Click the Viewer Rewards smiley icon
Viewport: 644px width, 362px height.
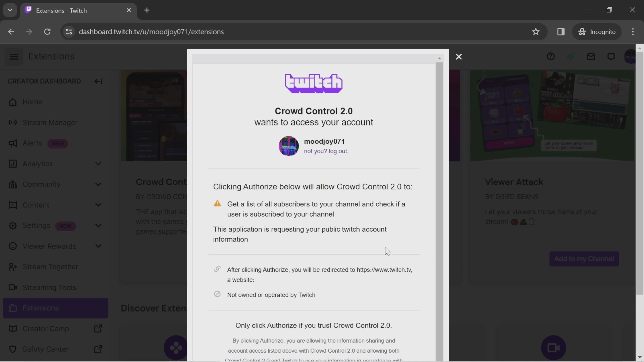click(x=13, y=246)
